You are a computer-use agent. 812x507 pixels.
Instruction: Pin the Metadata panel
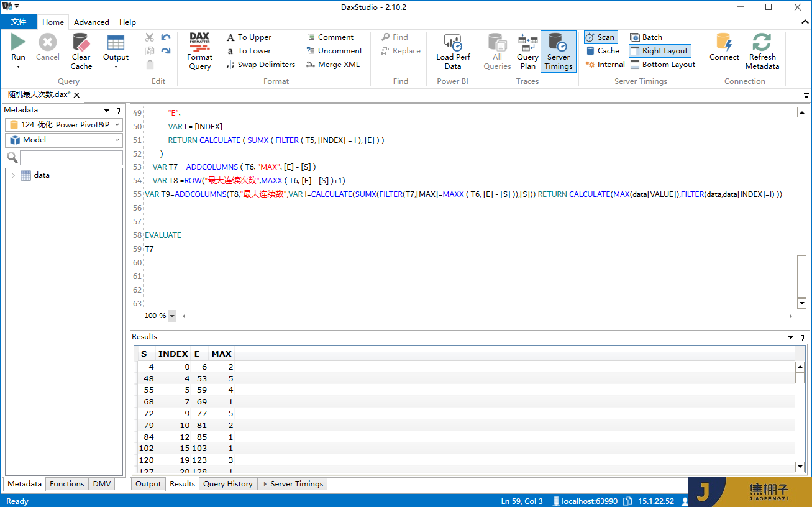tap(118, 111)
